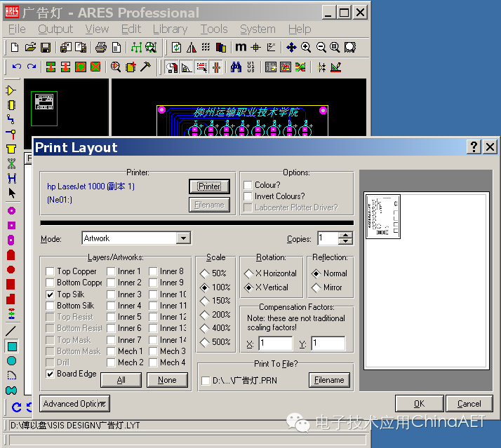Toggle metric units with the 'm' icon

click(x=241, y=47)
